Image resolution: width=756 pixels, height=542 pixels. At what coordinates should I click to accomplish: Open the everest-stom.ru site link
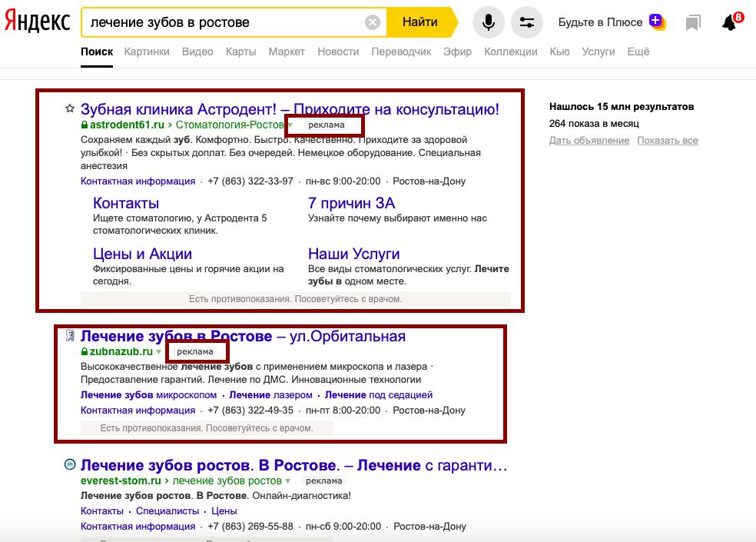point(121,480)
